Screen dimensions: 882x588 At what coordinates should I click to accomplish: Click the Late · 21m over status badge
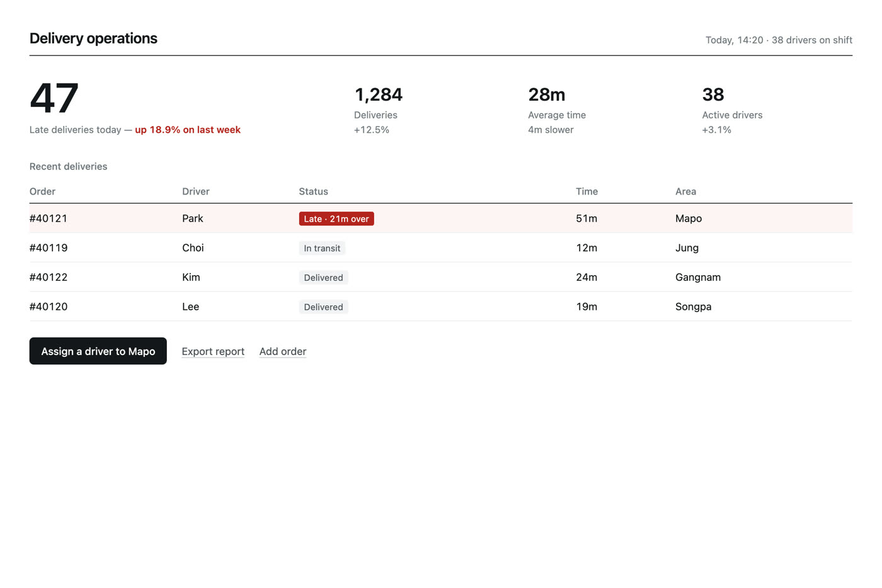coord(336,218)
